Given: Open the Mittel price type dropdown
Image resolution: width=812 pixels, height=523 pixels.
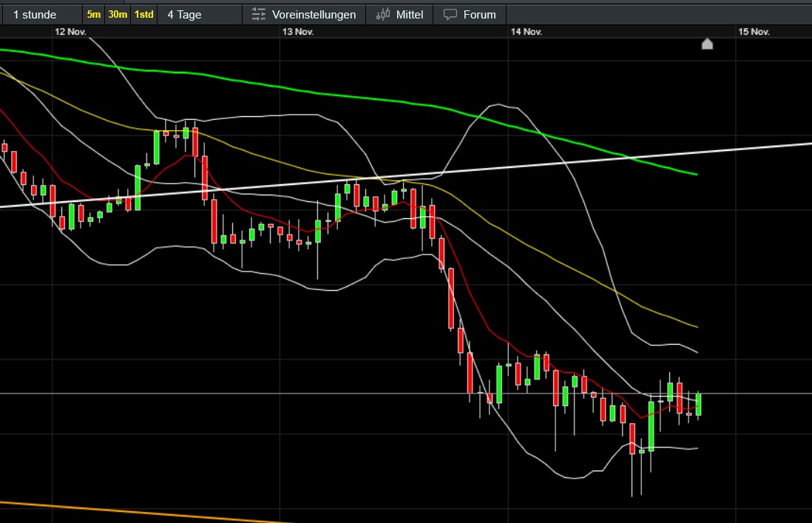Looking at the screenshot, I should 410,15.
